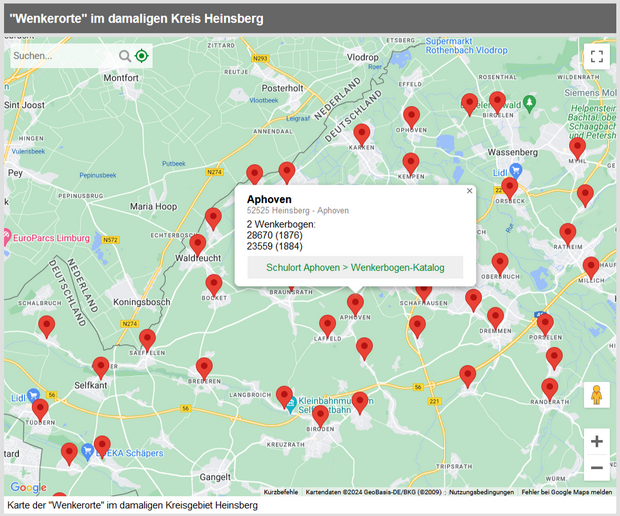Click the Gangelt town label
The width and height of the screenshot is (620, 516).
pyautogui.click(x=215, y=477)
